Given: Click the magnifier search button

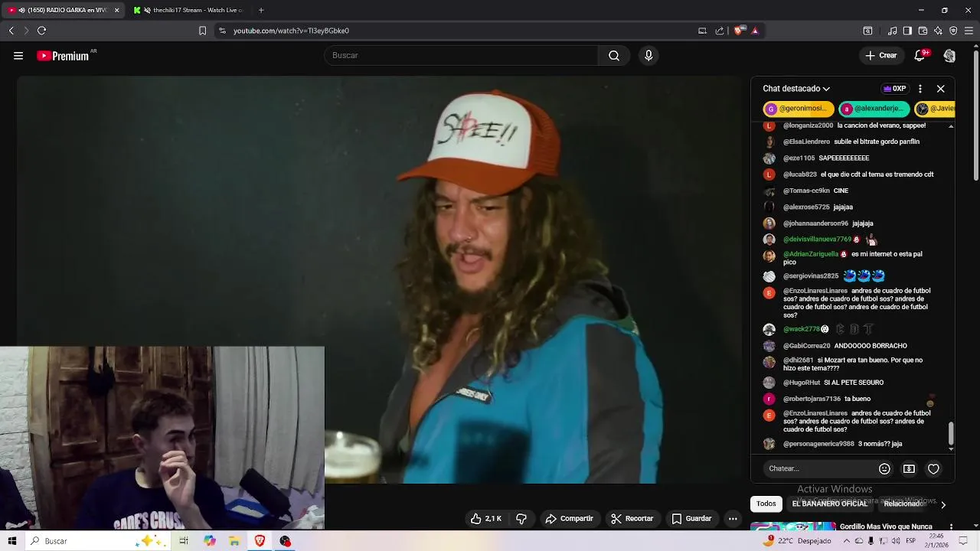Looking at the screenshot, I should [x=614, y=56].
